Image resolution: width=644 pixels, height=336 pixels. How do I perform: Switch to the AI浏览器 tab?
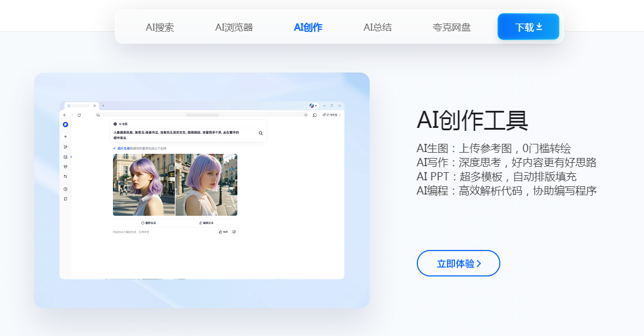[x=234, y=27]
